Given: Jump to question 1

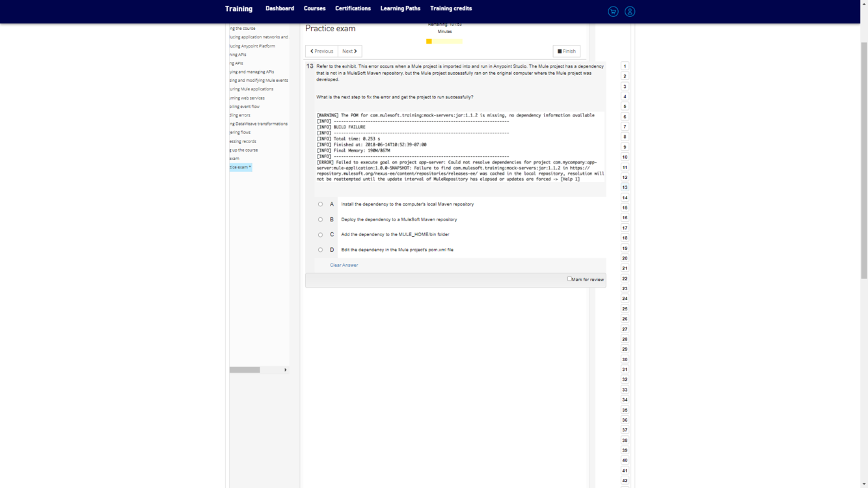Looking at the screenshot, I should [x=625, y=66].
